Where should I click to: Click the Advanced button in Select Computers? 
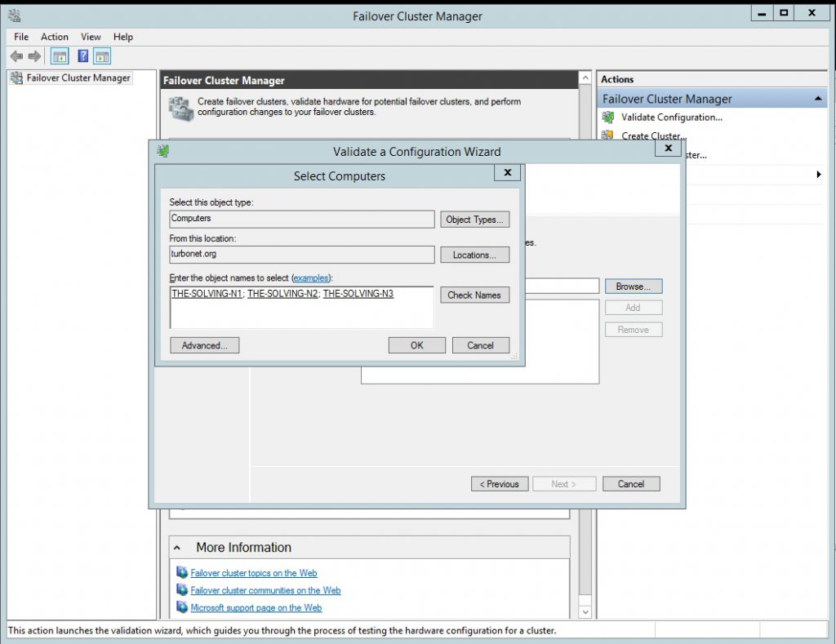coord(204,345)
